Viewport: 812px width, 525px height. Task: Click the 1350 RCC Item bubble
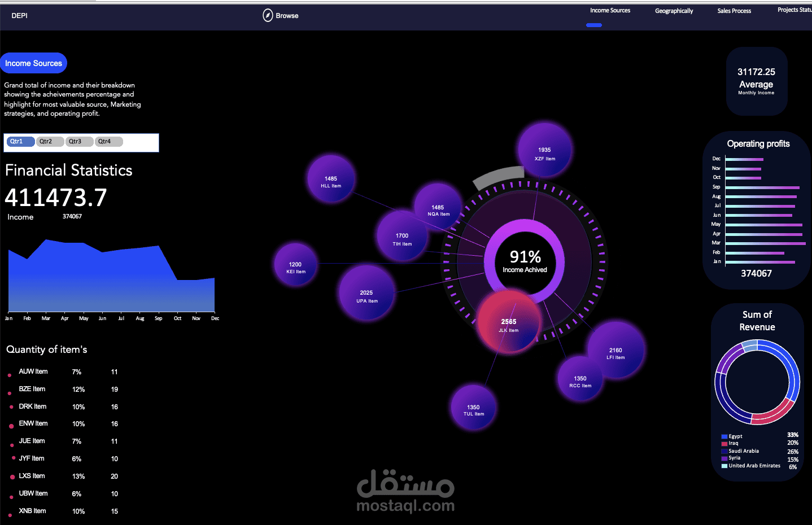coord(580,379)
